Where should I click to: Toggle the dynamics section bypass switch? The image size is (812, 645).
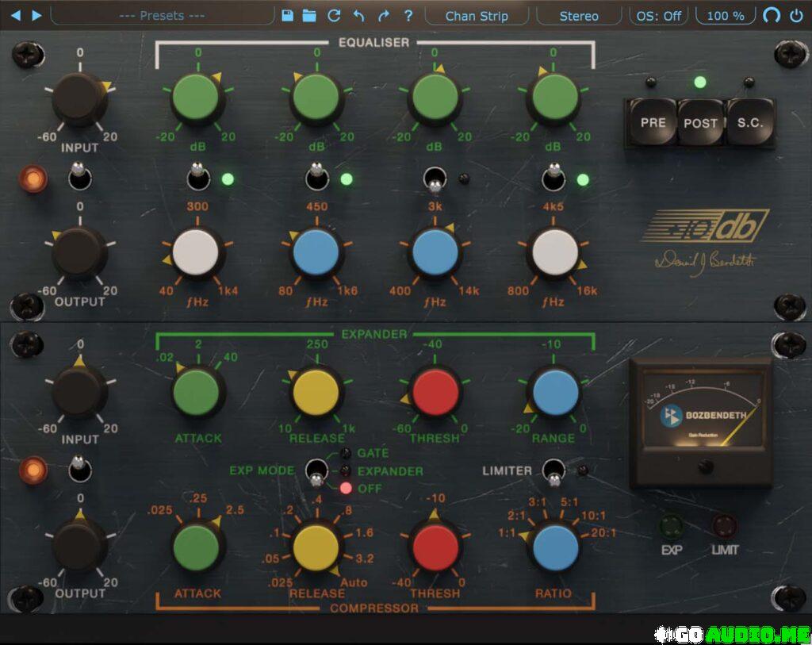point(79,468)
